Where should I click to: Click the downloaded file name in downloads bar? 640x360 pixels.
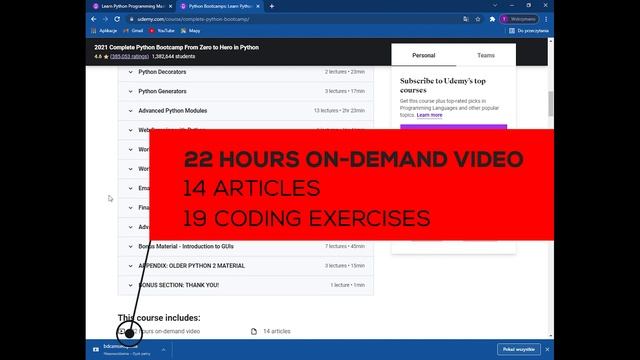coord(120,346)
